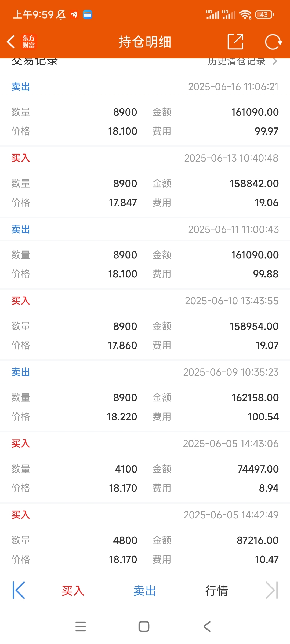Image resolution: width=290 pixels, height=644 pixels.
Task: Open the Android recent apps menu icon
Action: [81, 627]
